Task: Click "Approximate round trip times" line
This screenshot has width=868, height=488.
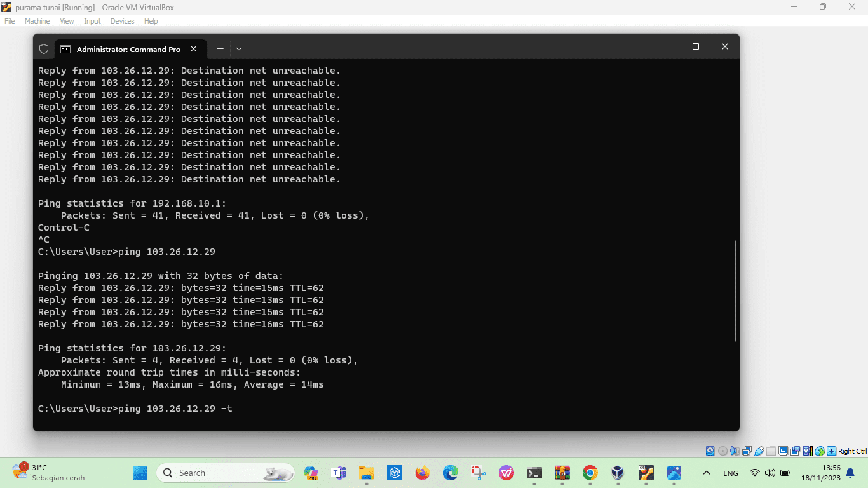Action: pos(170,372)
